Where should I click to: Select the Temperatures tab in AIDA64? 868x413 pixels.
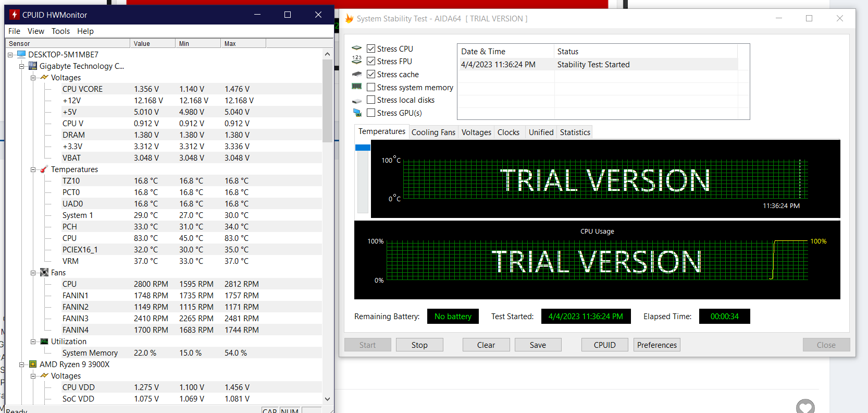point(382,131)
